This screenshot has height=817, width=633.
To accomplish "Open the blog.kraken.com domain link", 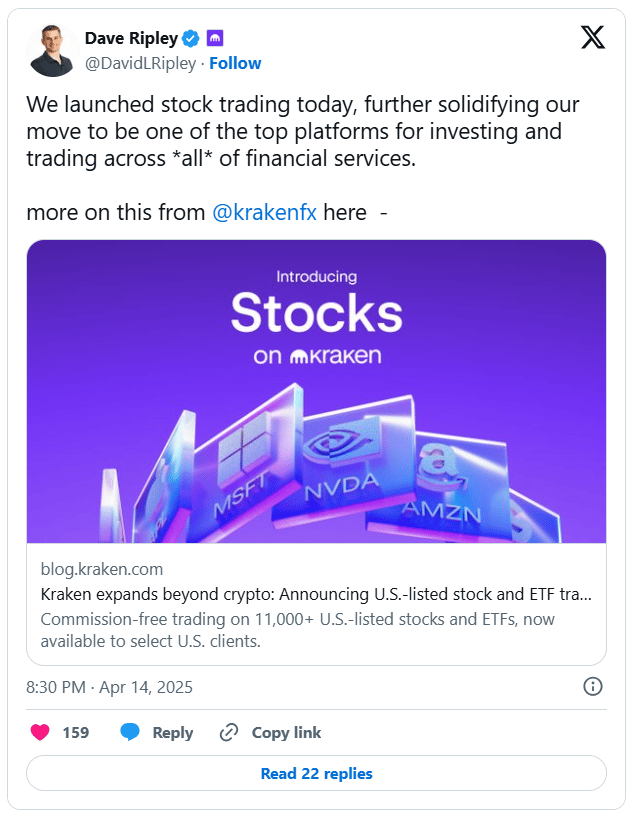I will point(101,569).
